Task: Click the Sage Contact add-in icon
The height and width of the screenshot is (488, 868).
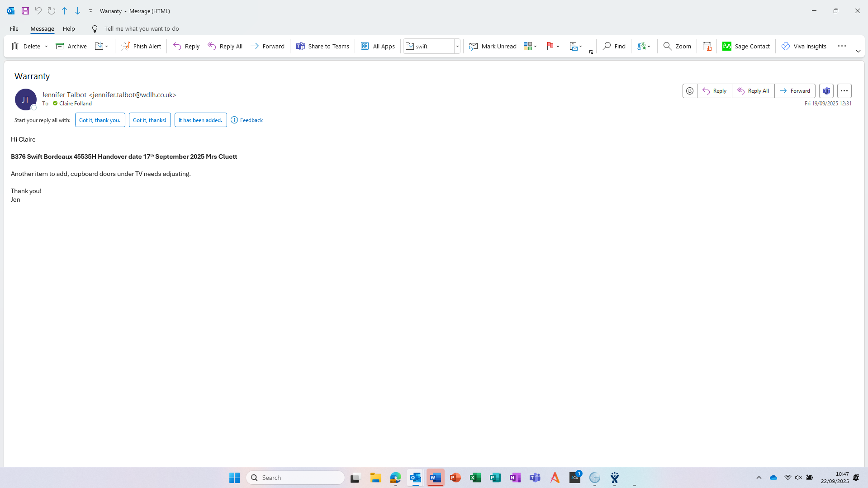Action: 727,46
